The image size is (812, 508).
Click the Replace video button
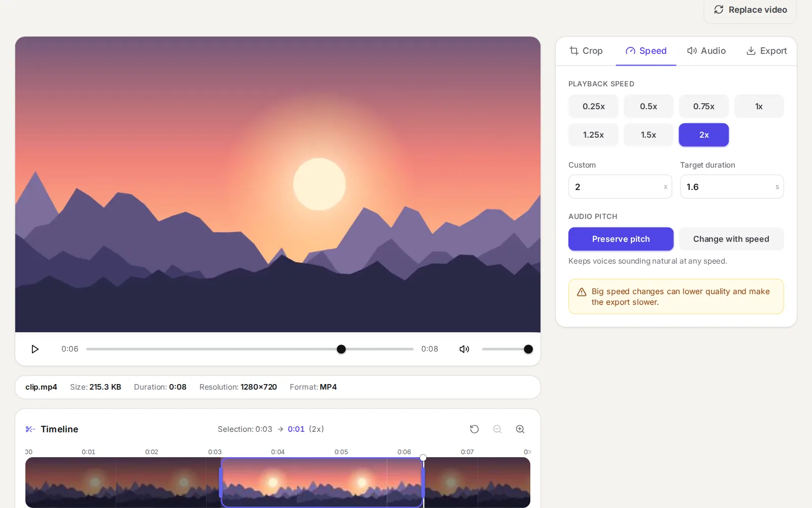pyautogui.click(x=750, y=10)
